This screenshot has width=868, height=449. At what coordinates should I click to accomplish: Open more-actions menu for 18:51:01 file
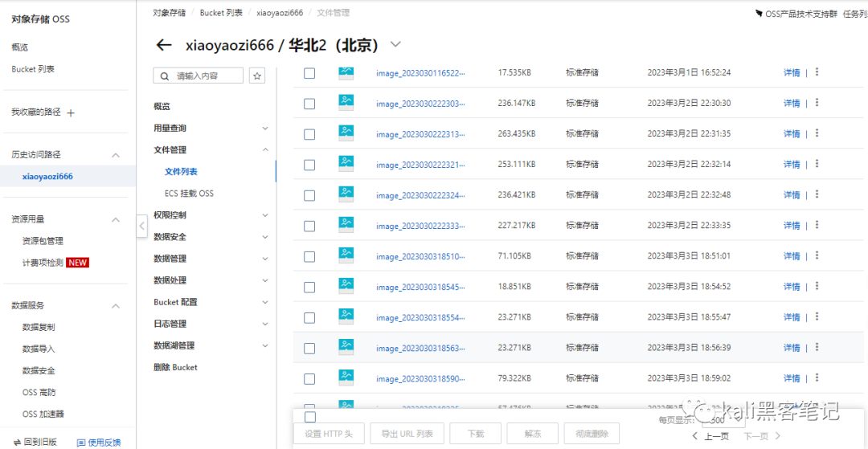pos(817,255)
